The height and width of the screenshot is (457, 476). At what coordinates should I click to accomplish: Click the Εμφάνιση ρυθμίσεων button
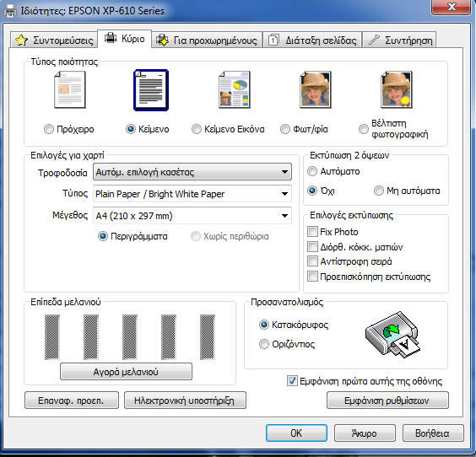point(387,401)
